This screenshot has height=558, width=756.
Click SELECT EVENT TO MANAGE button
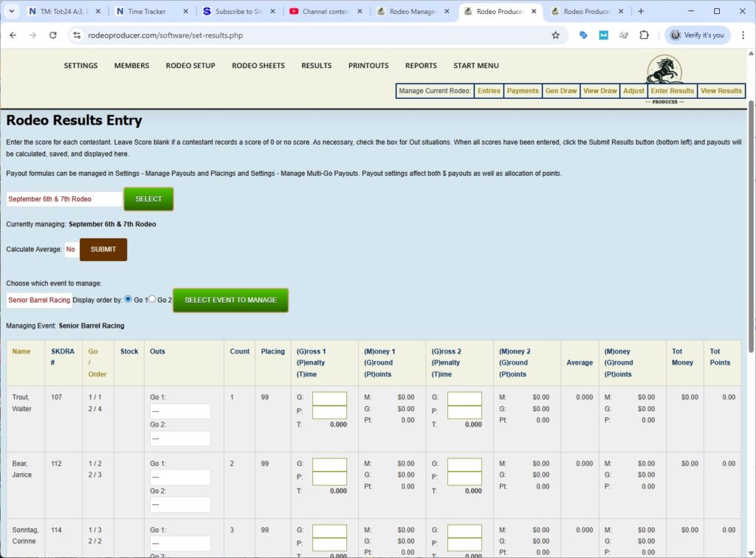(230, 300)
